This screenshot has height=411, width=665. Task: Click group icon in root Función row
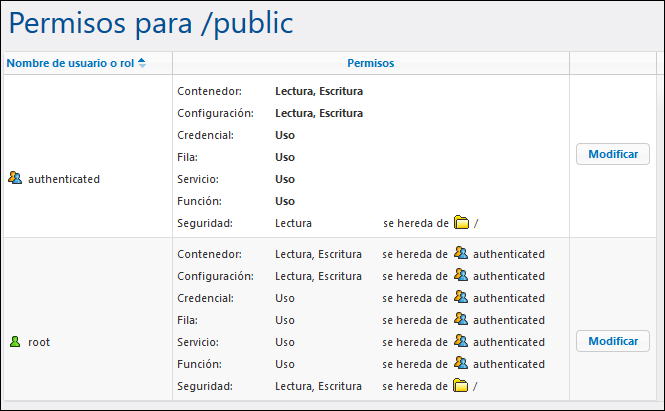point(461,364)
